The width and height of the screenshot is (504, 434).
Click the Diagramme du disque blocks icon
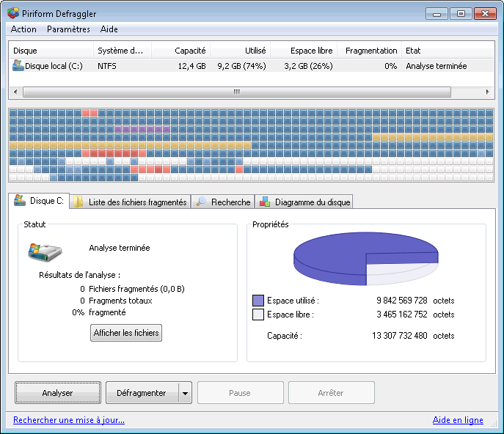pyautogui.click(x=265, y=202)
